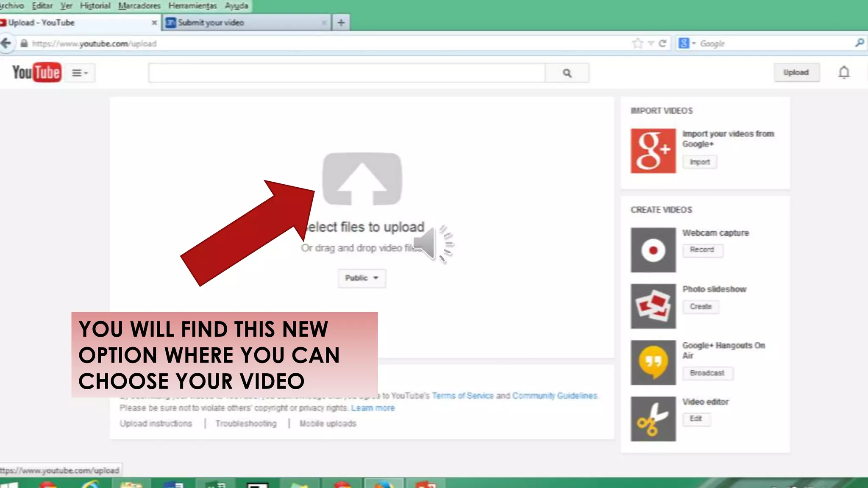Close the Submit your video tab
868x488 pixels.
[x=324, y=23]
